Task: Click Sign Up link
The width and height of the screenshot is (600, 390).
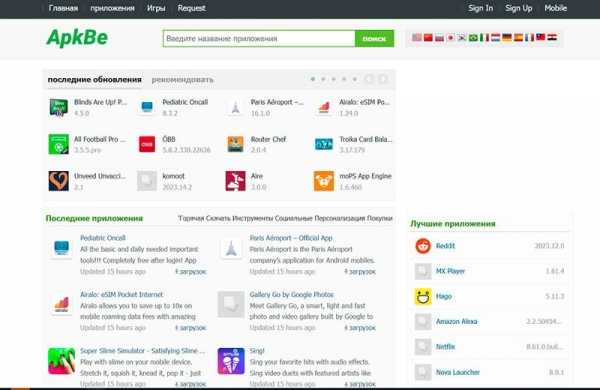Action: (518, 8)
